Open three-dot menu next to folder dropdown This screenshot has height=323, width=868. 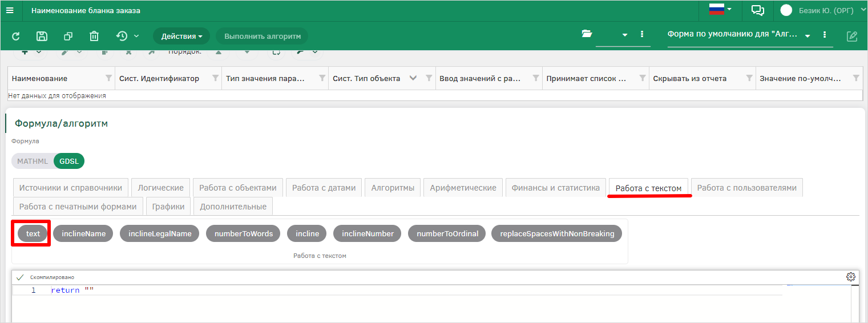642,34
